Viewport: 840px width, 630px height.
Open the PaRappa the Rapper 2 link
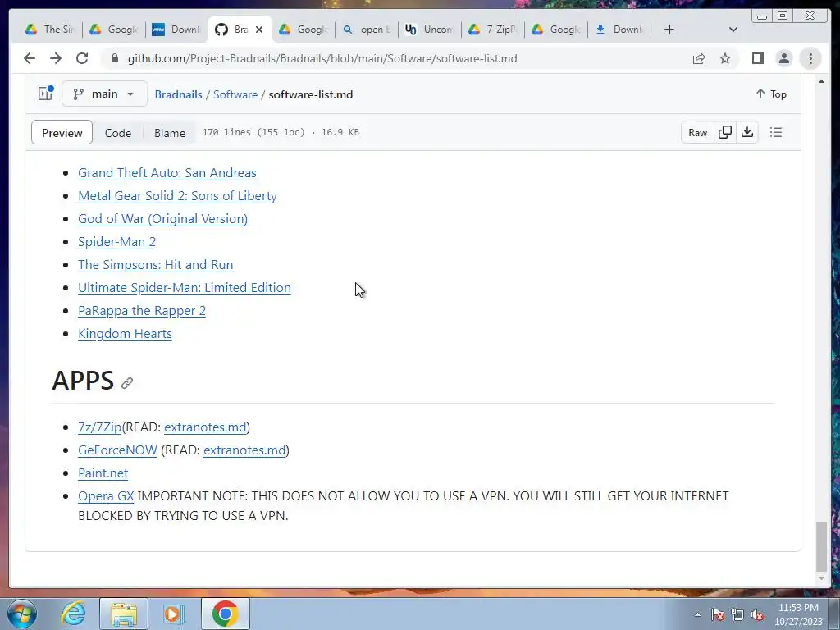click(x=142, y=311)
